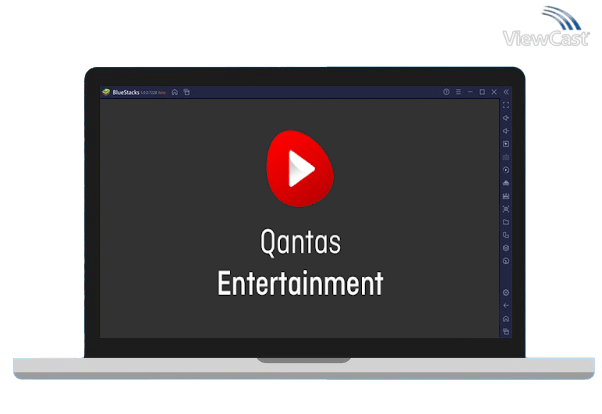Click the BlueStacks logo in the title bar
602x414 pixels.
106,92
